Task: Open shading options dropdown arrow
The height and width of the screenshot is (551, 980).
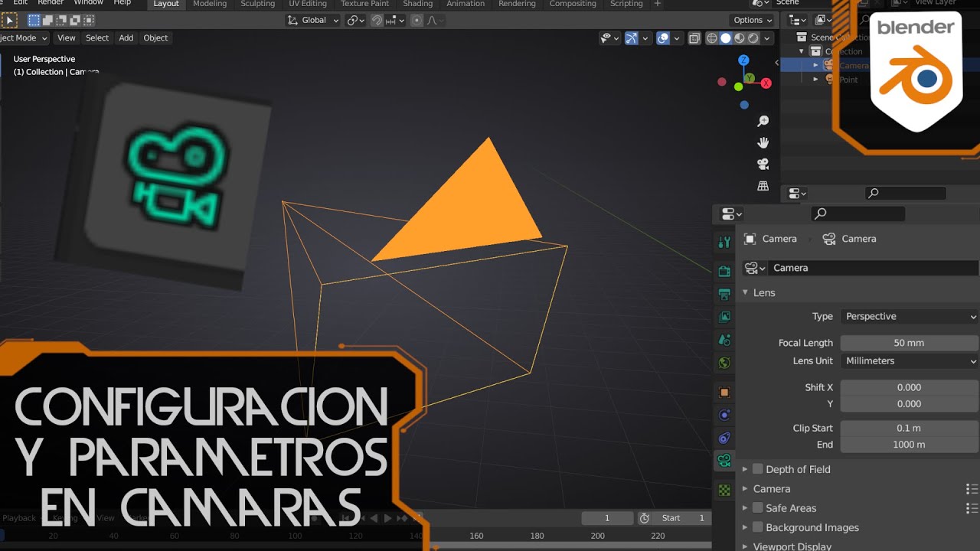Action: pyautogui.click(x=767, y=38)
